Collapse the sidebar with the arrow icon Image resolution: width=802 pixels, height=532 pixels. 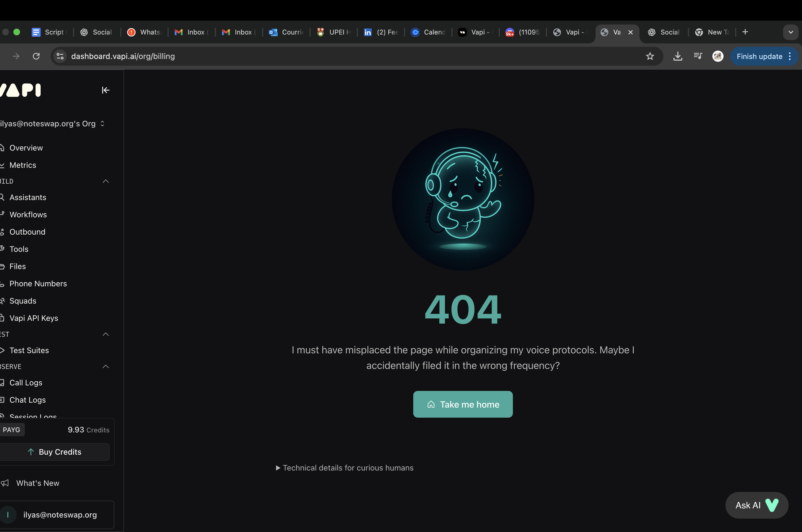(x=105, y=90)
